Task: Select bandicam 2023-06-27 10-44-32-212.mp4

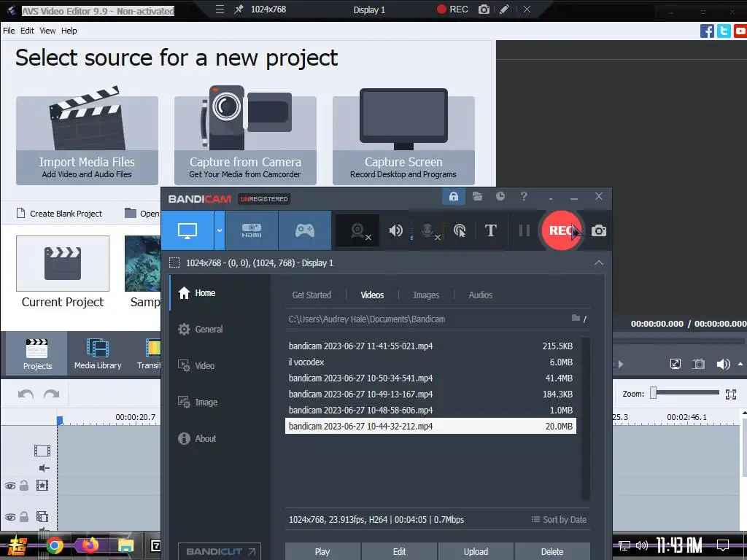Action: (x=430, y=426)
